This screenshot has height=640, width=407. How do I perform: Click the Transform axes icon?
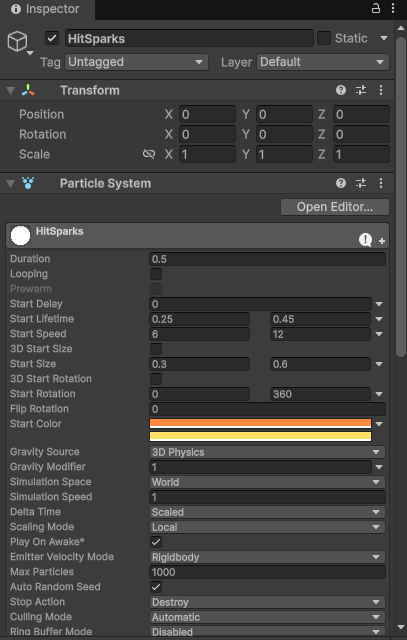point(28,90)
